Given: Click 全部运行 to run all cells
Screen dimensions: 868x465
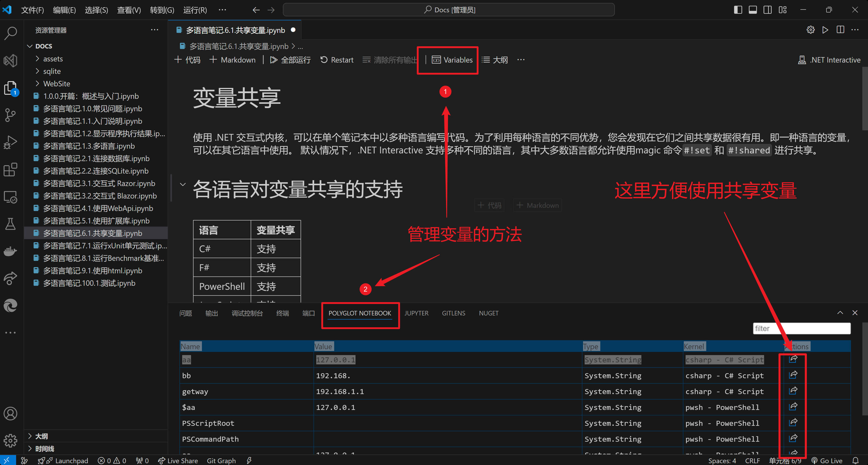Looking at the screenshot, I should click(290, 60).
